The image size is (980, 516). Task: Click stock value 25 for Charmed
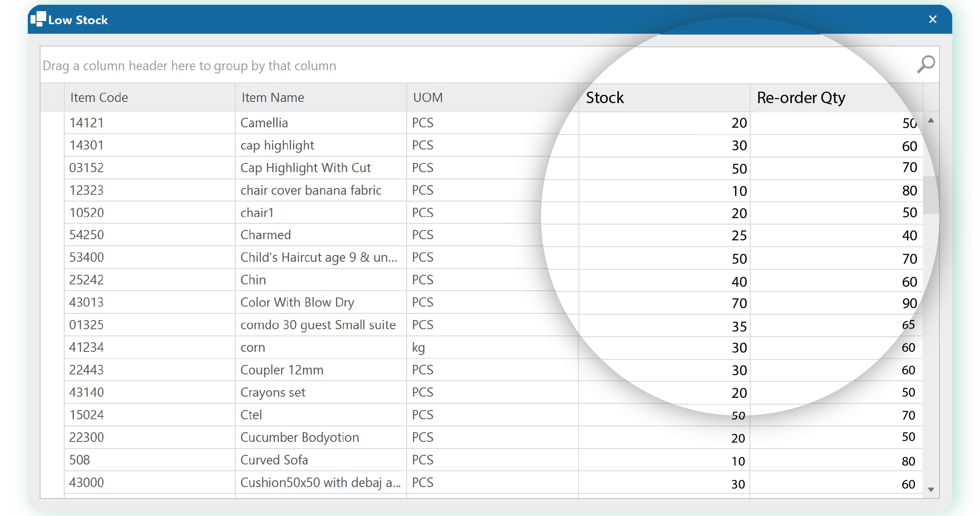pos(739,236)
